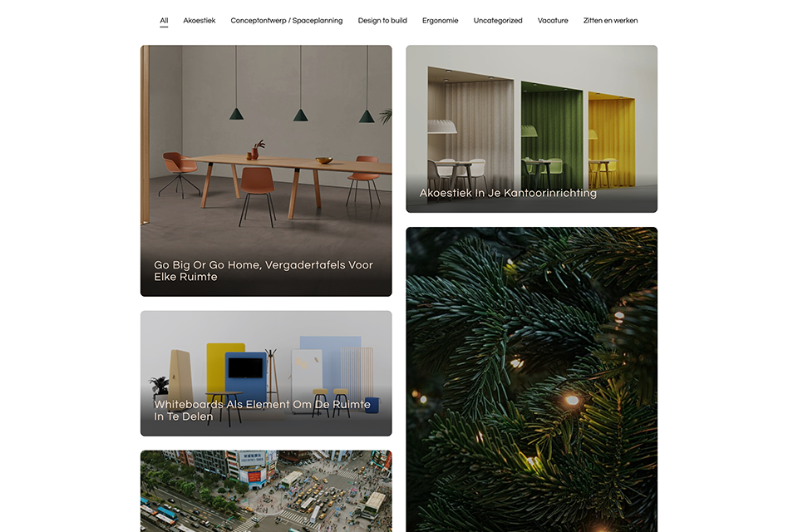The height and width of the screenshot is (532, 798).
Task: Open the aerial city intersection article card
Action: [x=266, y=490]
